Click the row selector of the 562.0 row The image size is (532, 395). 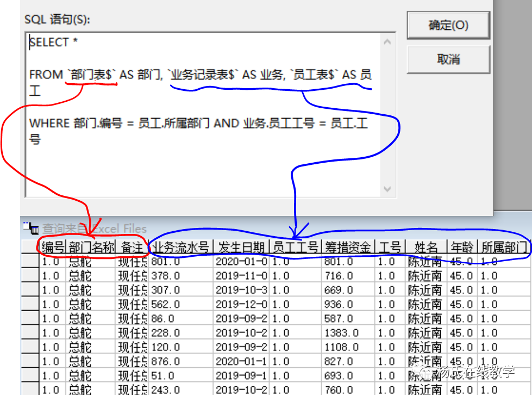coord(30,304)
